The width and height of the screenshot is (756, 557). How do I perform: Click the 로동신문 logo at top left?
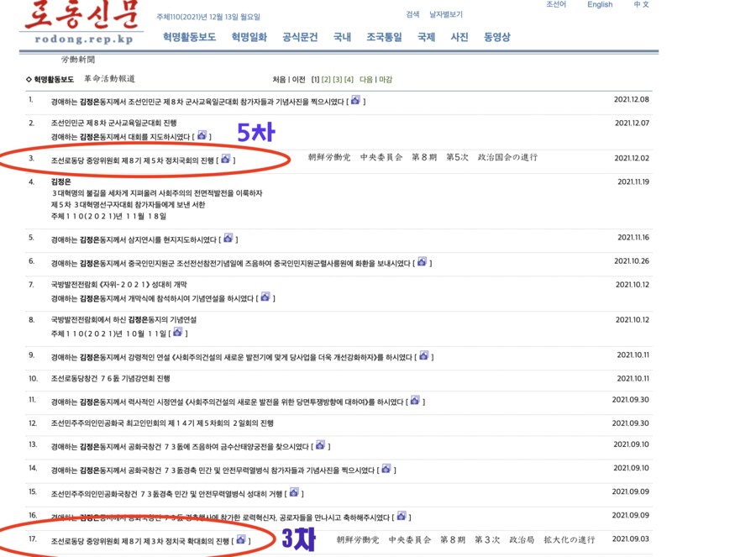click(78, 24)
